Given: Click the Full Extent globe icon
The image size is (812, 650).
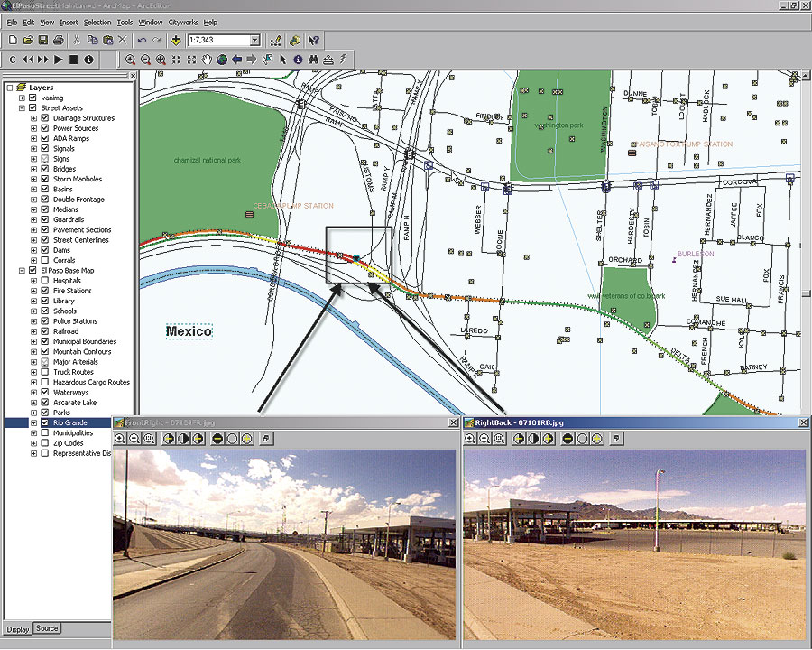Looking at the screenshot, I should 222,60.
